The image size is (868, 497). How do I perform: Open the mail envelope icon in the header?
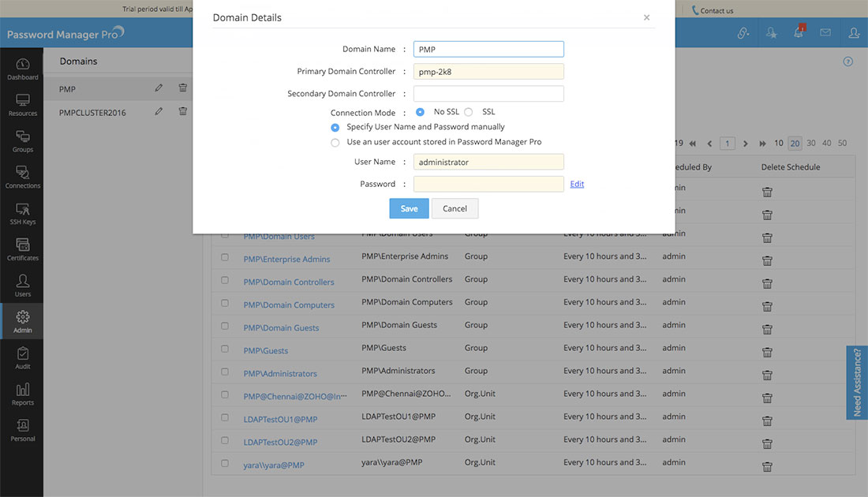(825, 33)
